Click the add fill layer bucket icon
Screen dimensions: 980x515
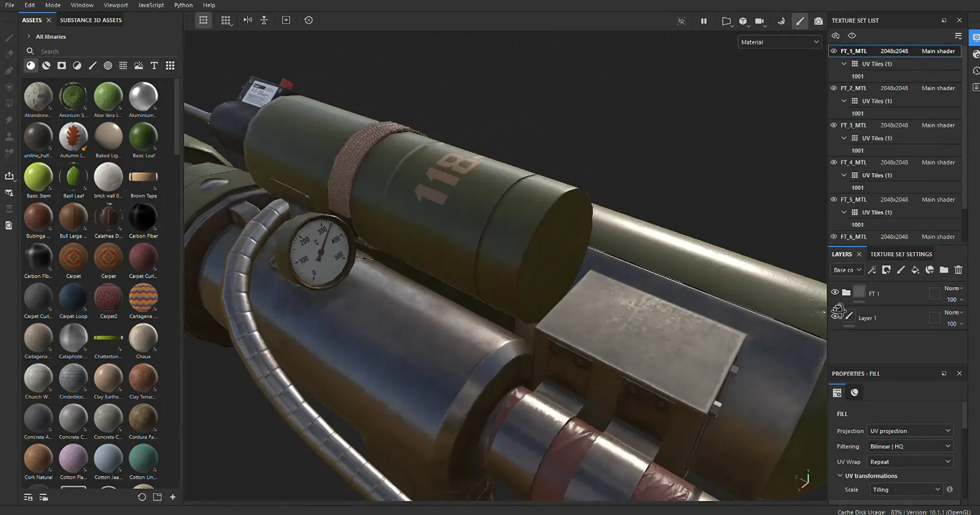[x=915, y=270]
